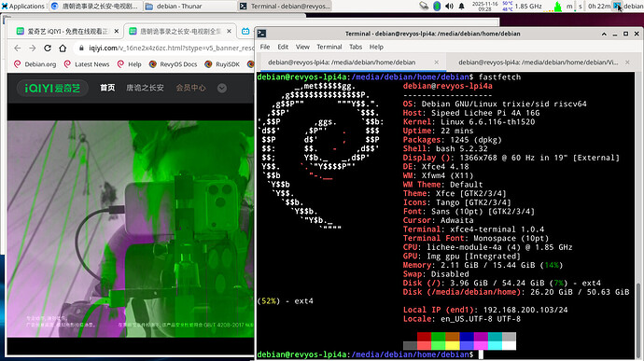Click the OS: Debian GNU/Linux line
The image size is (644, 361).
[x=495, y=104]
